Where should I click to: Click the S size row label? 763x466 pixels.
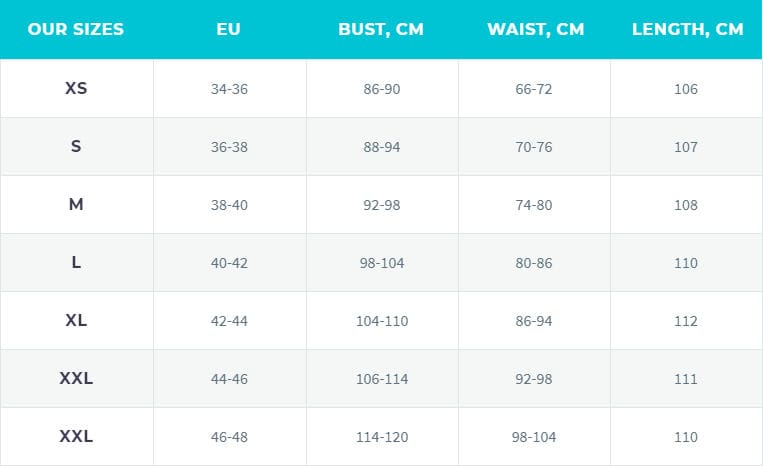click(76, 146)
